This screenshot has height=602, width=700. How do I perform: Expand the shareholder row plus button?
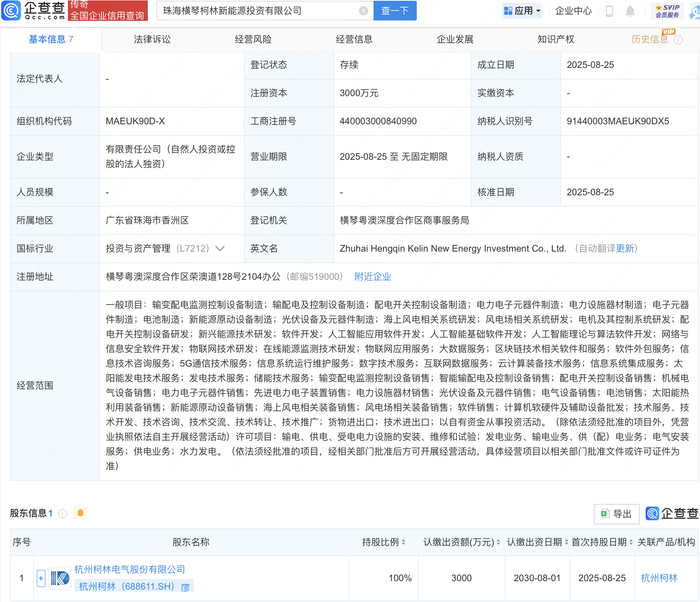(x=41, y=578)
